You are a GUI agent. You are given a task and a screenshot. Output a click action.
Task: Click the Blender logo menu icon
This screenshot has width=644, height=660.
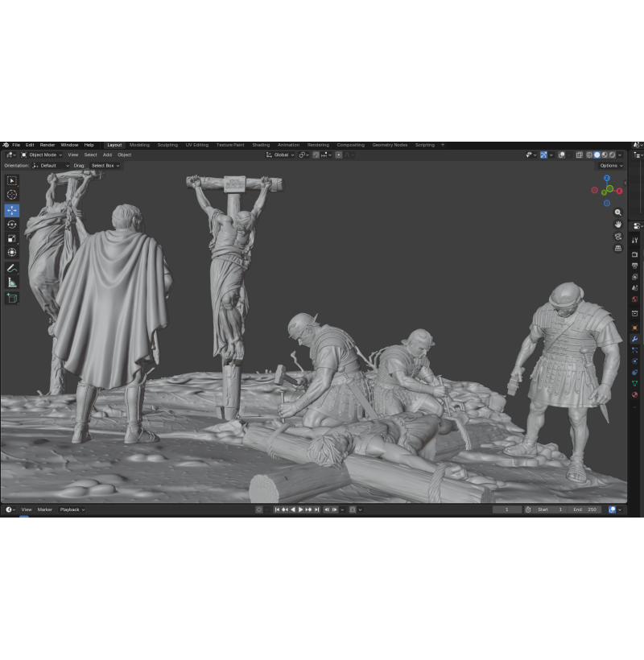[6, 145]
